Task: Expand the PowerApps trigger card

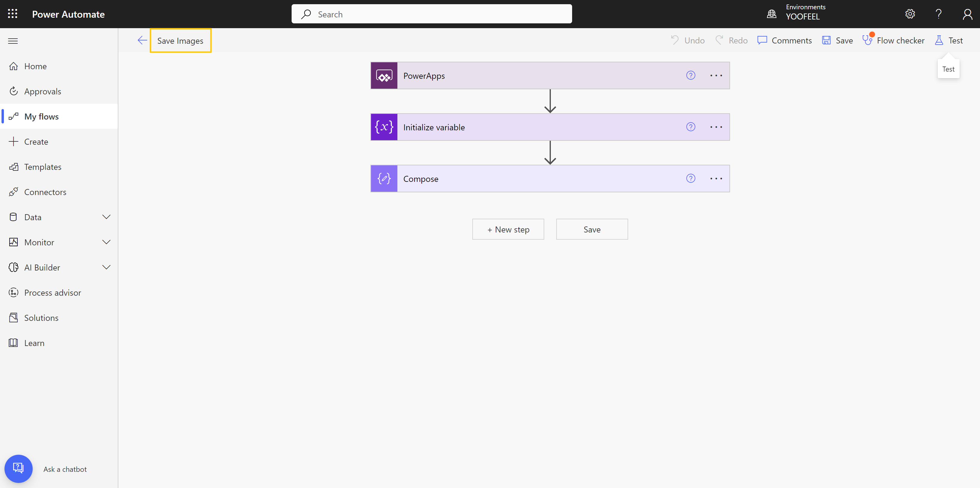Action: (x=550, y=75)
